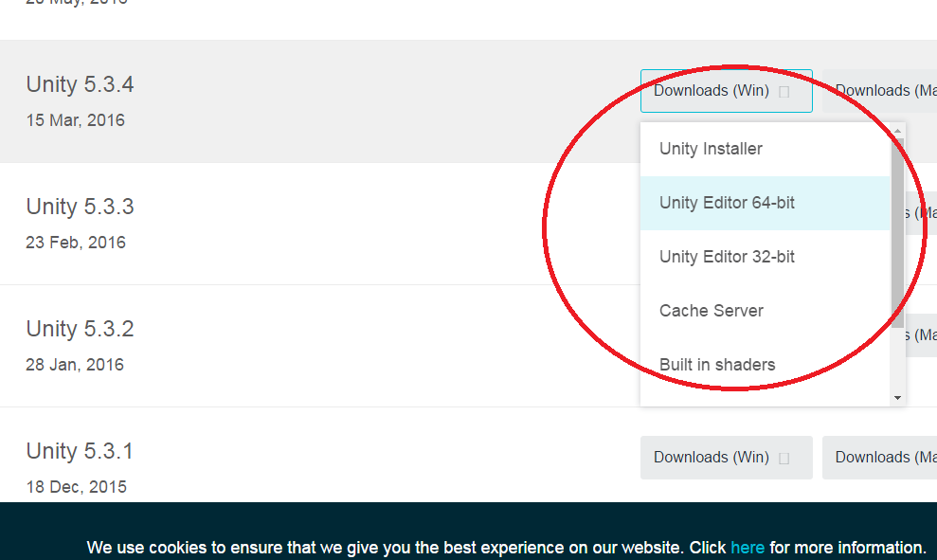937x560 pixels.
Task: Open the Downloads (Win) dropdown for Unity 5.3.1
Action: pos(726,458)
